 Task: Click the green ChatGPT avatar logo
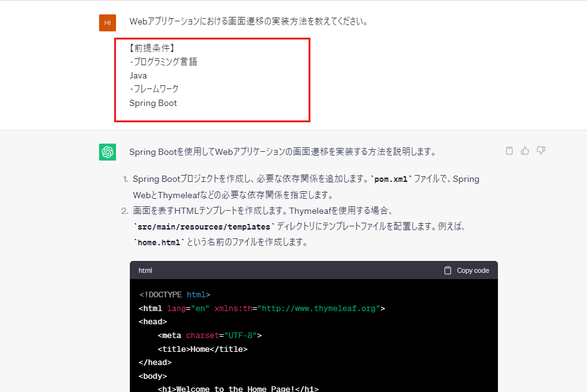[107, 152]
